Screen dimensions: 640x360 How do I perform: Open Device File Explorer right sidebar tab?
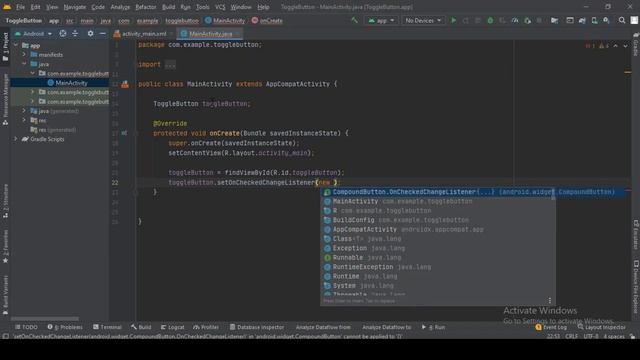[636, 287]
